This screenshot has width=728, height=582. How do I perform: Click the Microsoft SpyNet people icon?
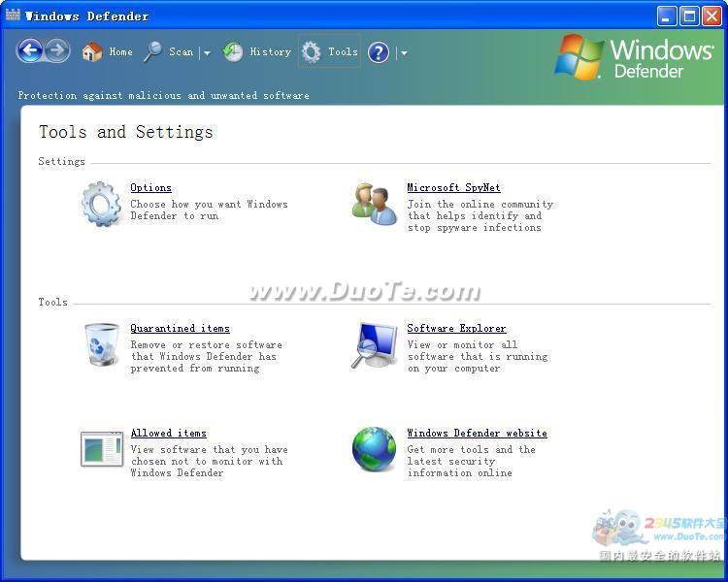tap(374, 204)
